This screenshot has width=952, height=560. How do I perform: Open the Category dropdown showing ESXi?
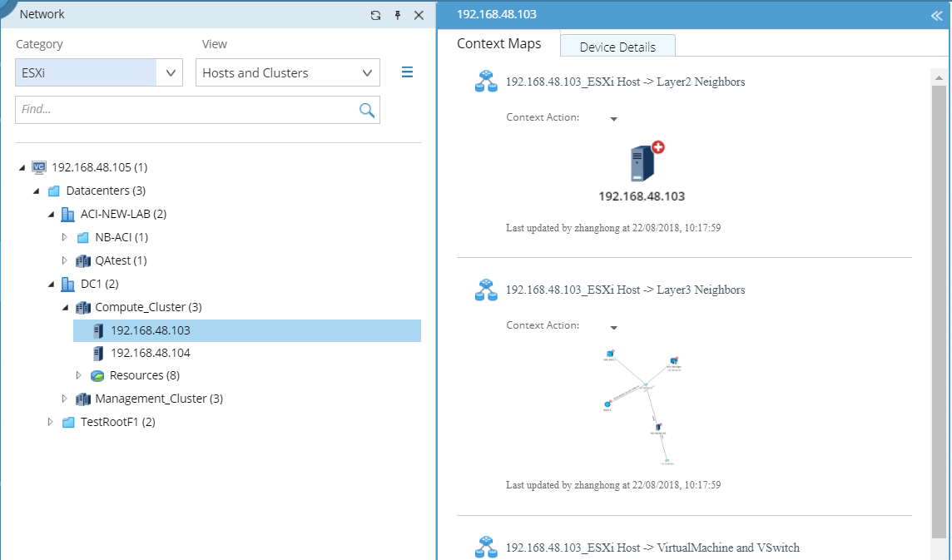[x=98, y=73]
